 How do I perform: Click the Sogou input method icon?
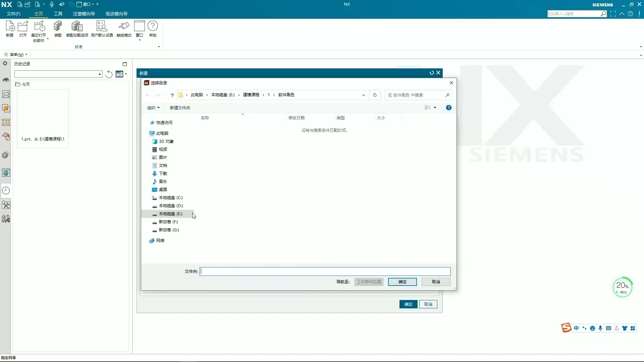[x=566, y=328]
